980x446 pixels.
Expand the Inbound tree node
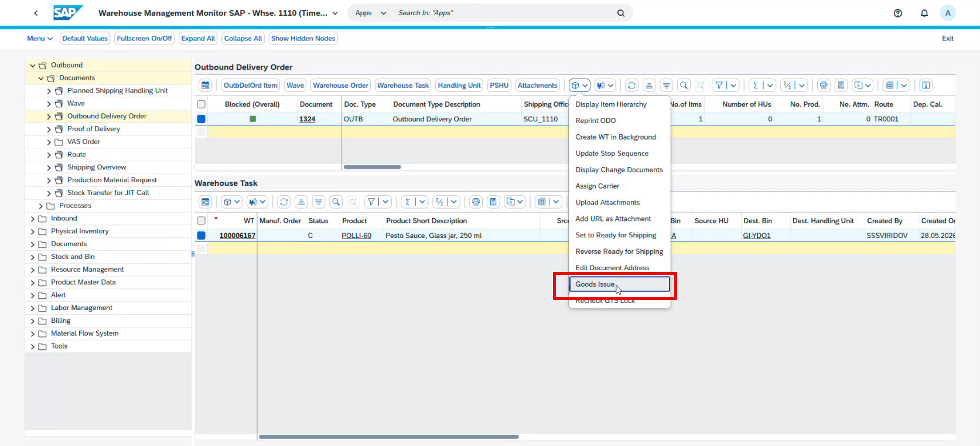click(x=33, y=219)
